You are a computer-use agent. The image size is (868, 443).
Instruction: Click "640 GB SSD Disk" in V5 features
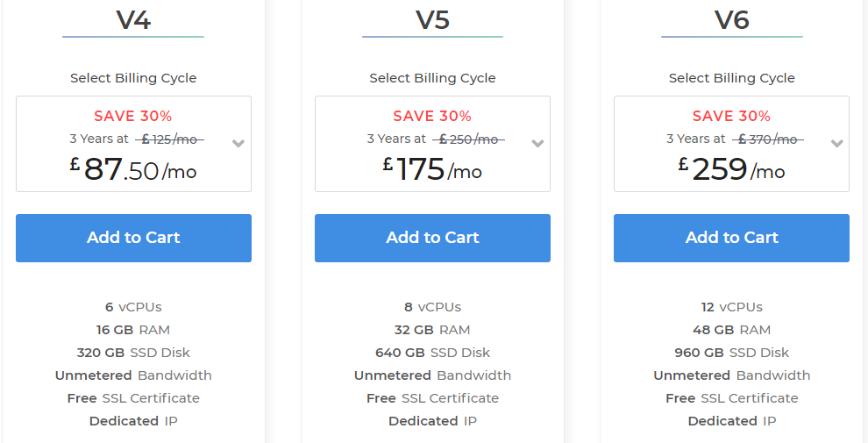point(432,353)
